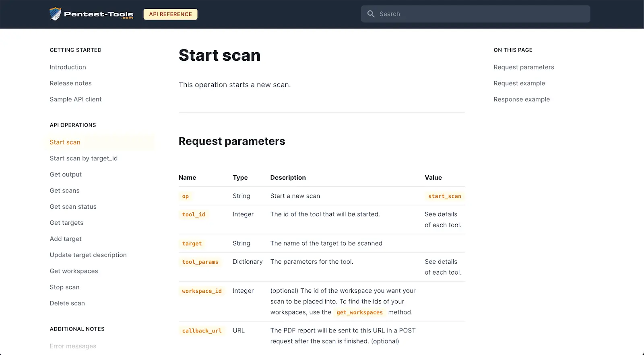Viewport: 644px width, 355px height.
Task: Navigate to Get output operation
Action: (66, 174)
